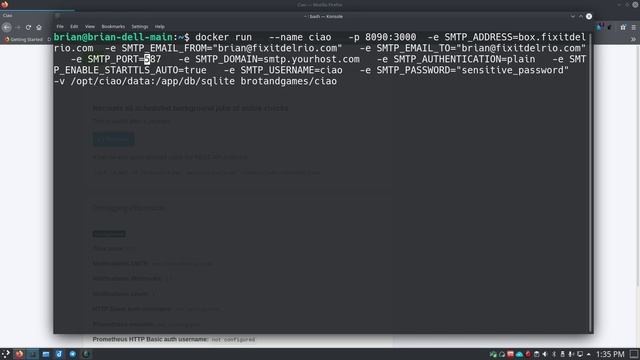Open the Bookmarks menu in Konsole

pyautogui.click(x=113, y=27)
